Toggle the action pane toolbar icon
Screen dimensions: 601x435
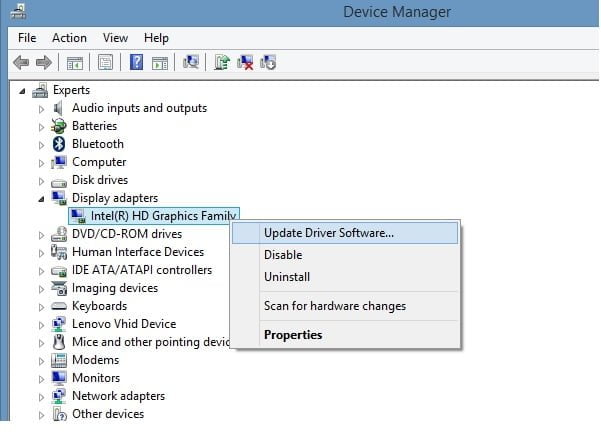(x=160, y=62)
